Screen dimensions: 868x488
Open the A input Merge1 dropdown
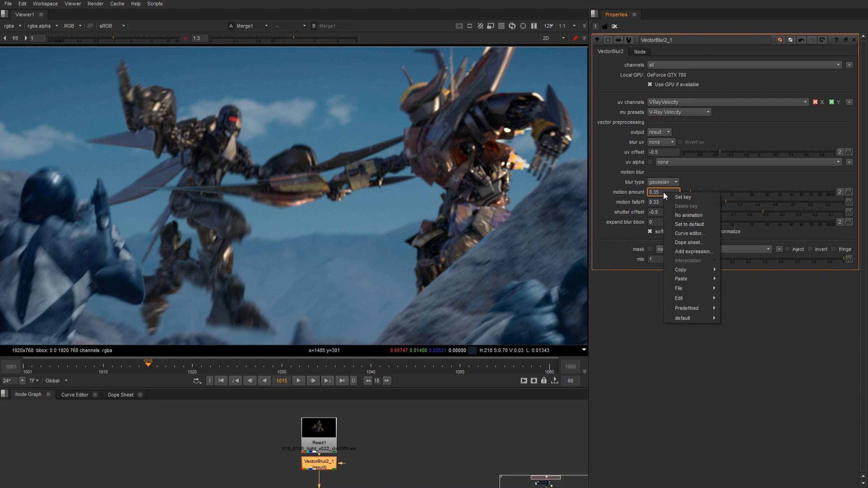click(x=252, y=26)
